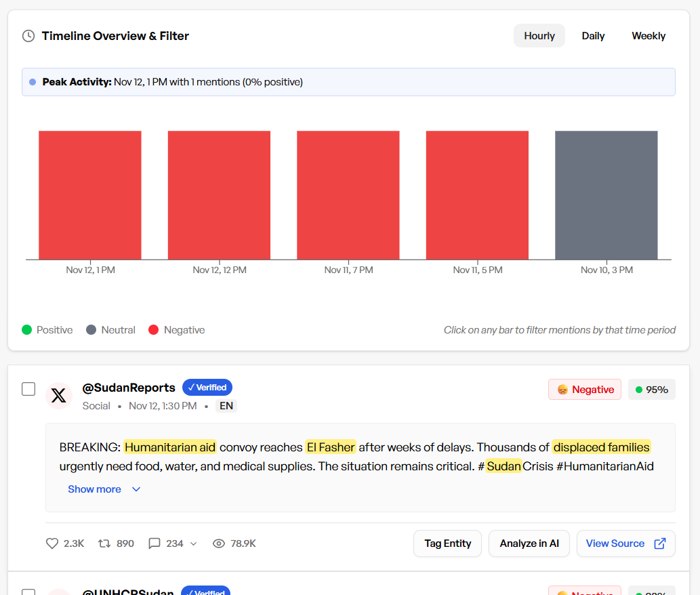Select the second mention's checkbox
The height and width of the screenshot is (595, 700).
coord(28,592)
